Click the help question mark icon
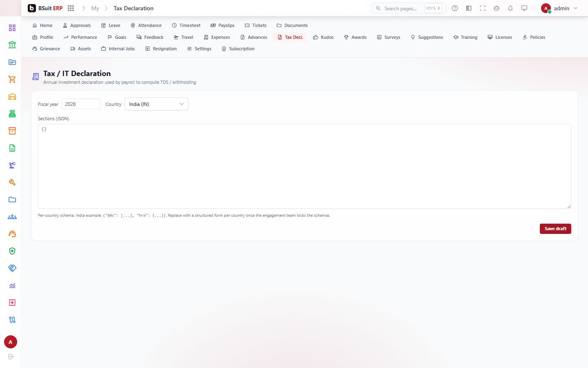Image resolution: width=588 pixels, height=368 pixels. coord(455,8)
